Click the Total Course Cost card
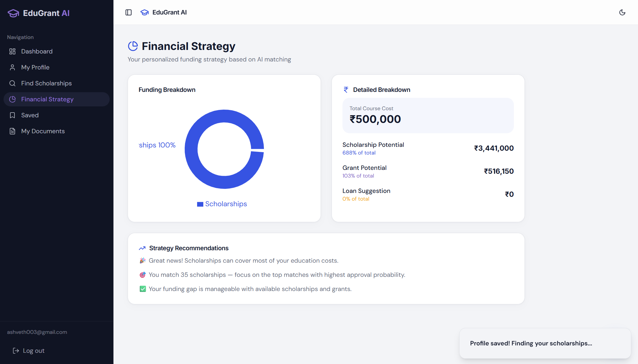 click(x=428, y=116)
